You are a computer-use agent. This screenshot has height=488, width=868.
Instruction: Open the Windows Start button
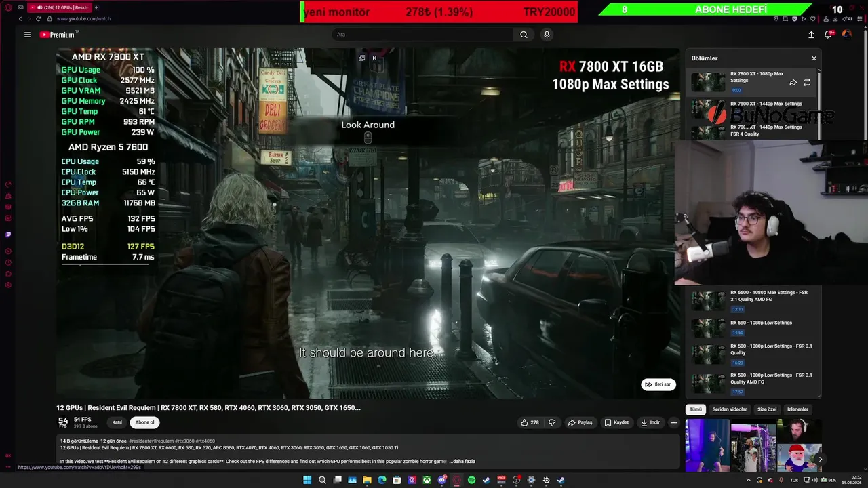coord(307,480)
